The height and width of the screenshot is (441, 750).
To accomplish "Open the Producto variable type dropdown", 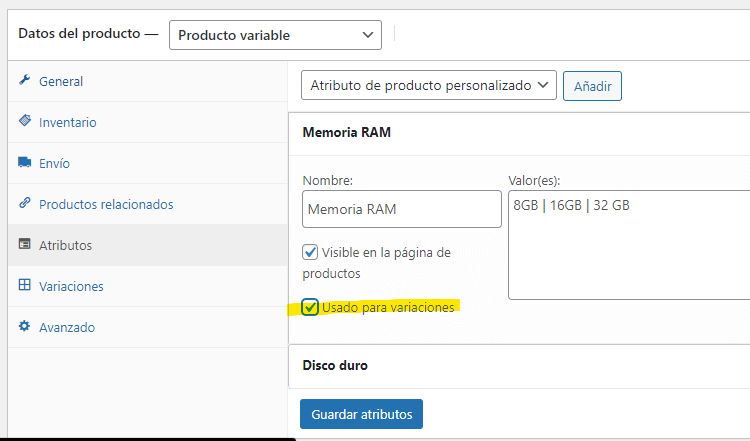I will pyautogui.click(x=276, y=35).
